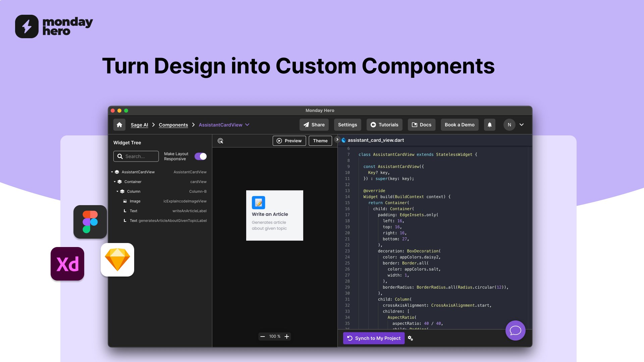Expand the AssistantCardView tree node

(112, 172)
